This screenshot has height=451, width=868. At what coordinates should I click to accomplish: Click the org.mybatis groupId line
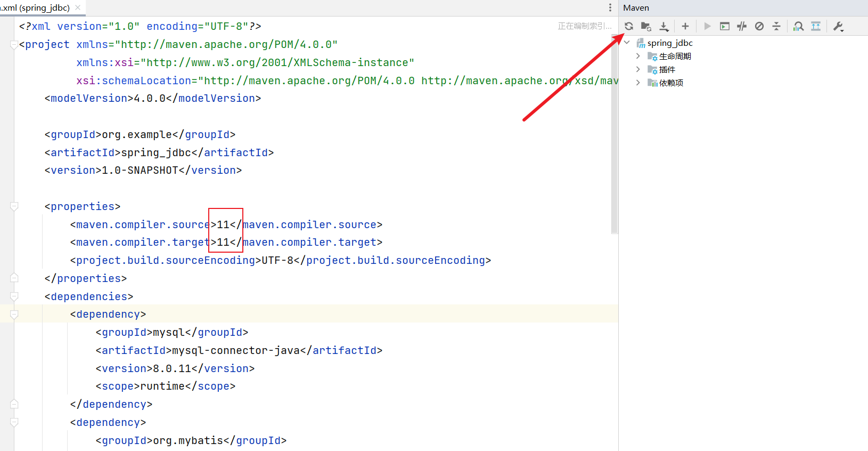[x=191, y=440]
